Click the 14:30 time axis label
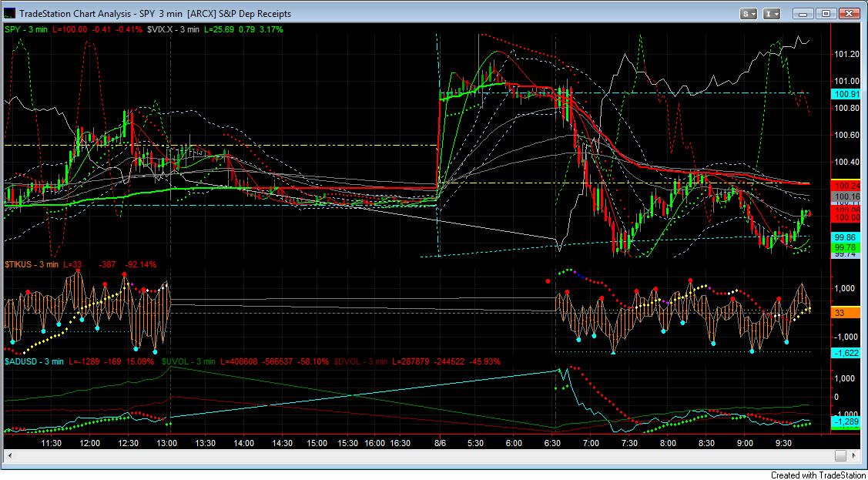Screen dimensions: 868x480 tap(283, 443)
